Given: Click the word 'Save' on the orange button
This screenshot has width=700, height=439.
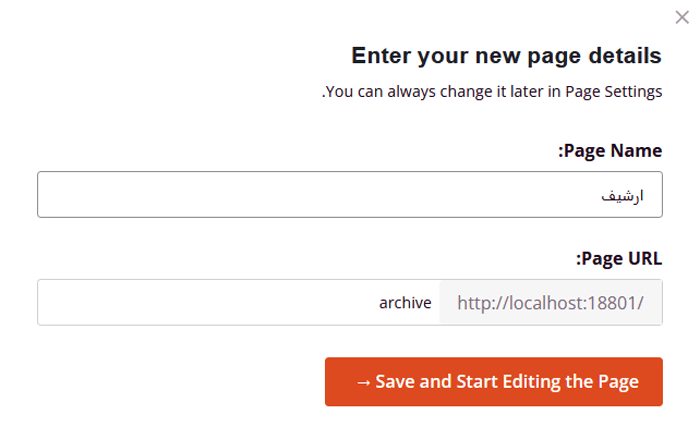Looking at the screenshot, I should [396, 383].
